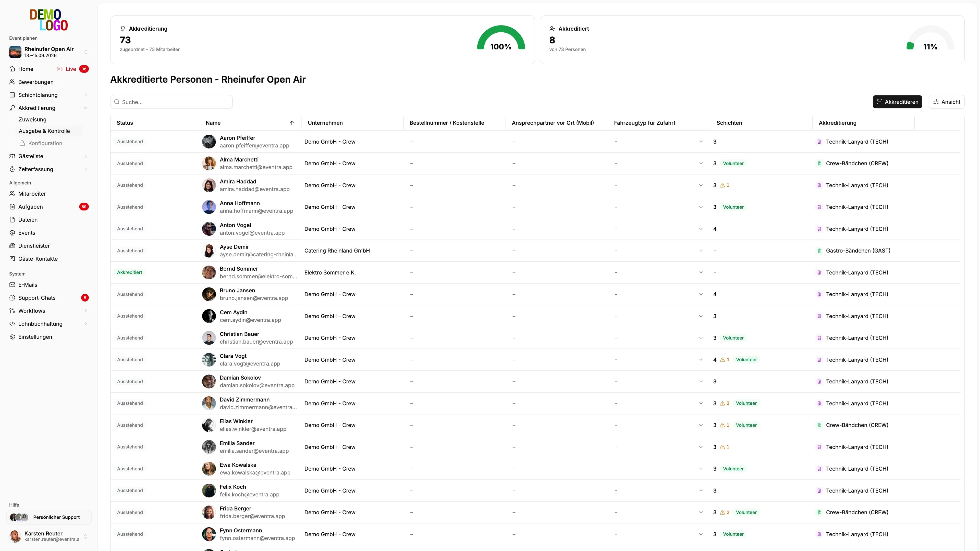Click the Einstellungen gear icon

(x=12, y=336)
